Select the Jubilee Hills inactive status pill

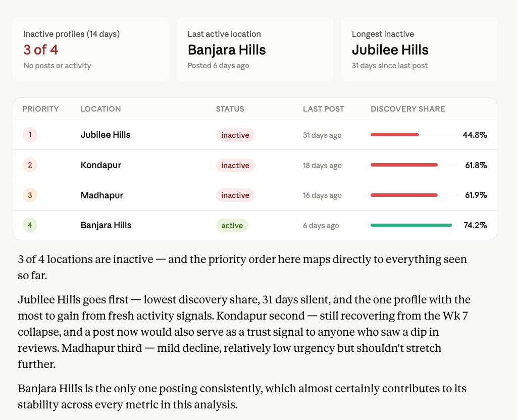[x=235, y=135]
